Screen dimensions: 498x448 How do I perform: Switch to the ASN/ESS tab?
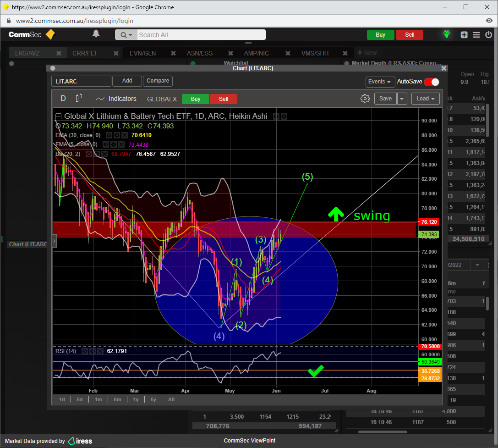[x=200, y=53]
